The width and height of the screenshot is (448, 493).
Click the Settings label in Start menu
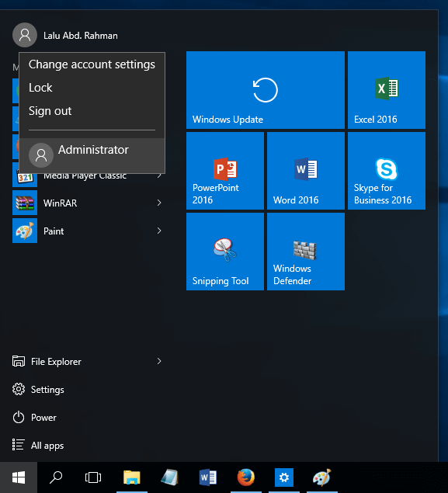(47, 390)
